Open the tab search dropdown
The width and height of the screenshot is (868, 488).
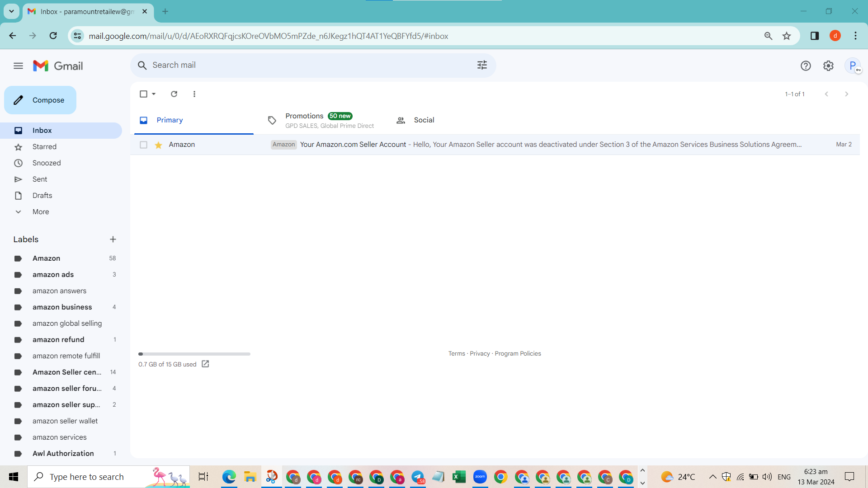pos(11,11)
